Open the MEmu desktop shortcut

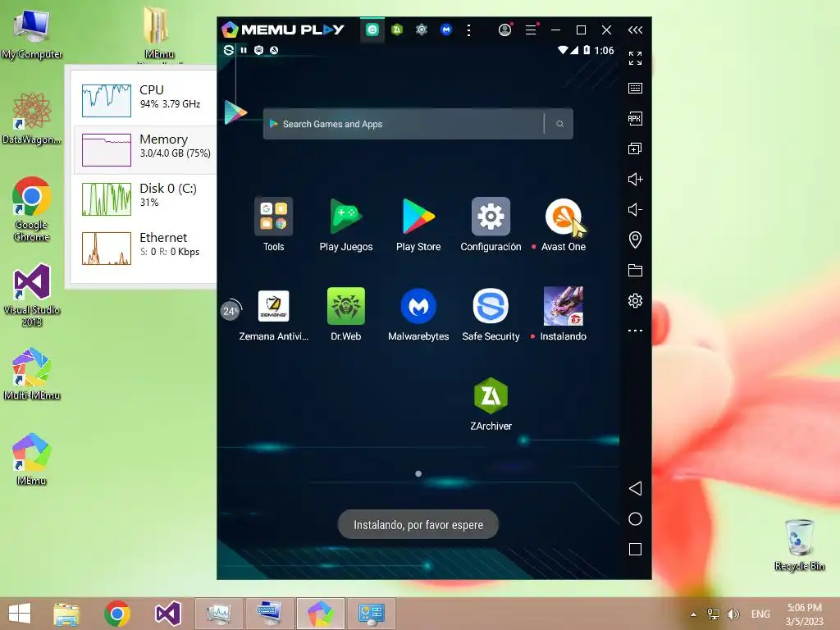click(32, 459)
